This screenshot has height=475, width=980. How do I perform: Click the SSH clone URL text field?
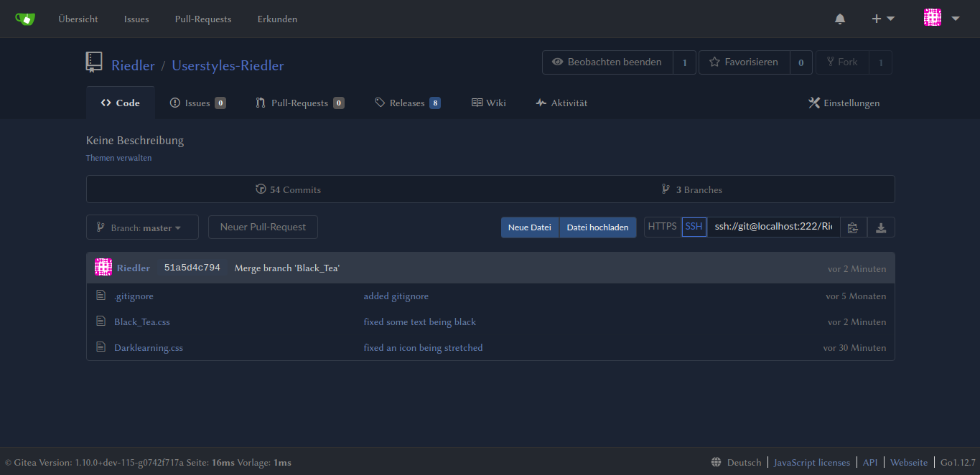pyautogui.click(x=773, y=227)
